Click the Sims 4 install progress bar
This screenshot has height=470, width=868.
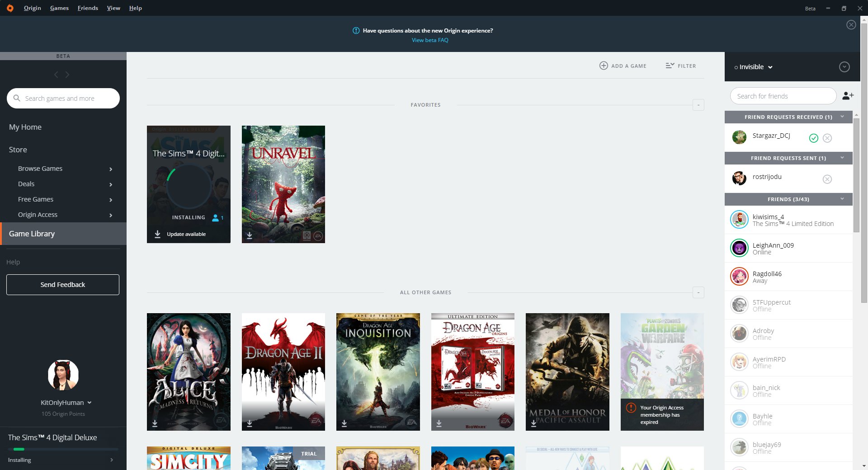click(x=63, y=449)
